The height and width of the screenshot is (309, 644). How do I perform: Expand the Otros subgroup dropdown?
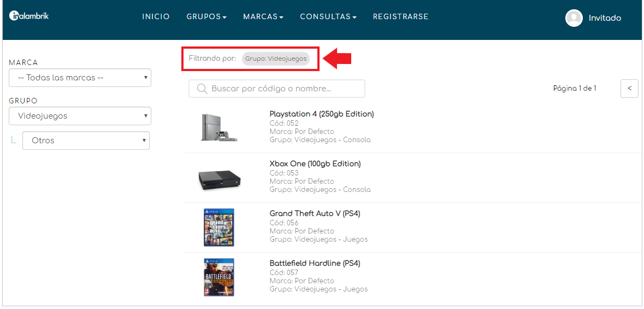[x=86, y=141]
